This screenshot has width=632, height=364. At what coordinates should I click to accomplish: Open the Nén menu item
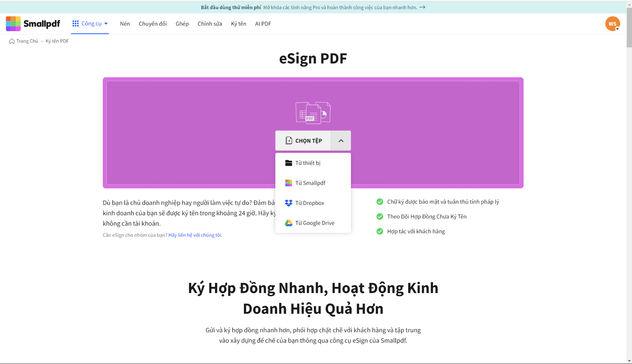pos(125,24)
